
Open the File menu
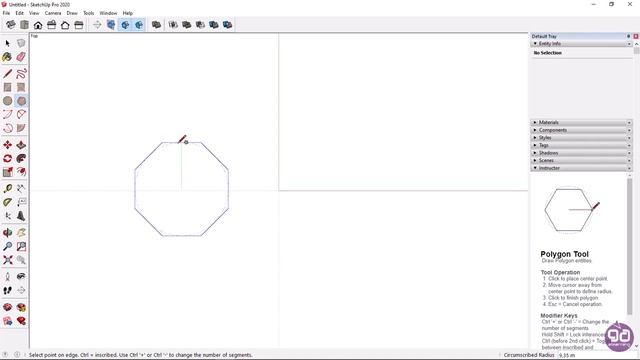point(6,13)
